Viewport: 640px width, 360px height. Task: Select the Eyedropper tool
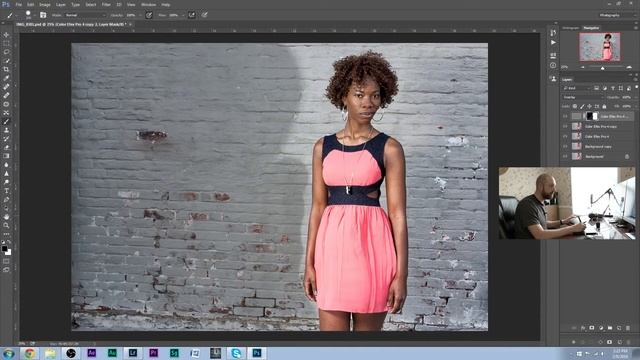pos(6,78)
